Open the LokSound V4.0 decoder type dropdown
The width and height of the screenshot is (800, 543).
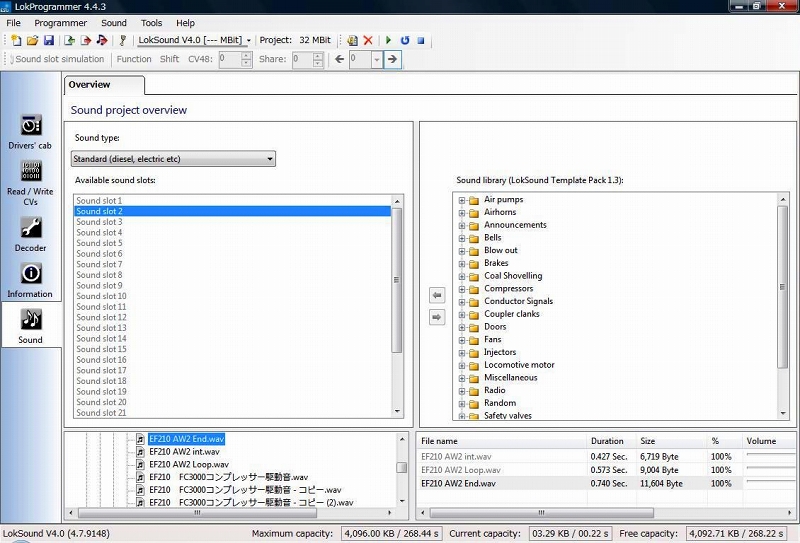point(195,40)
